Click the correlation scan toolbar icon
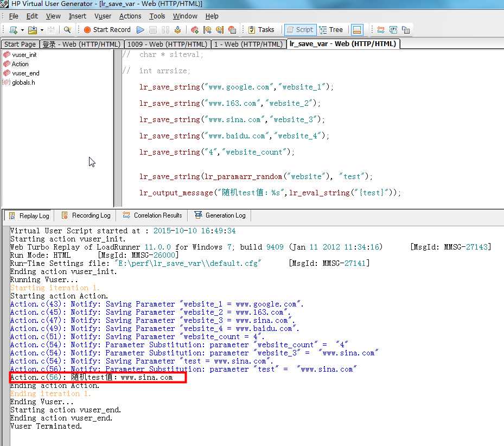Viewport: 504px width, 446px height. (381, 30)
